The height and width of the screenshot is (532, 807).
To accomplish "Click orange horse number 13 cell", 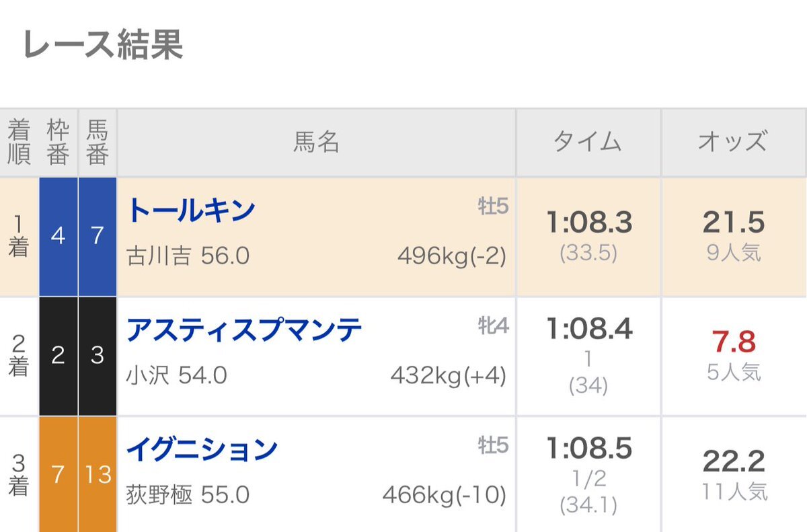I will [x=98, y=475].
